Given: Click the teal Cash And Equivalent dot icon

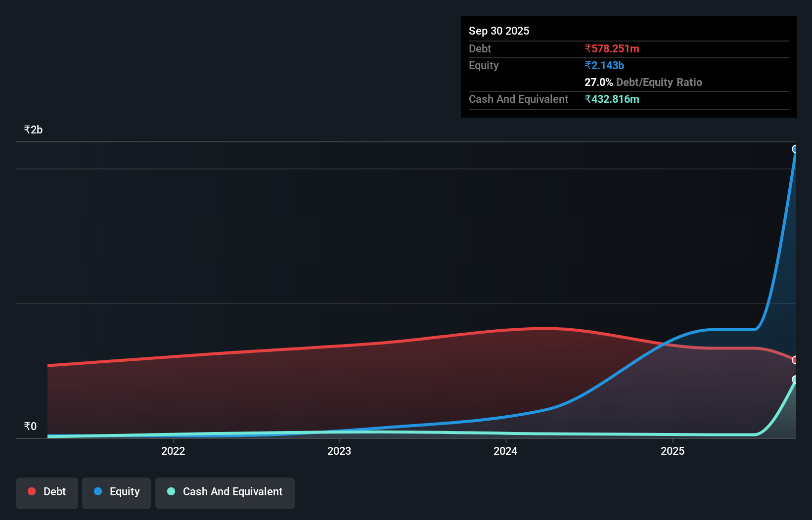Looking at the screenshot, I should click(x=171, y=491).
